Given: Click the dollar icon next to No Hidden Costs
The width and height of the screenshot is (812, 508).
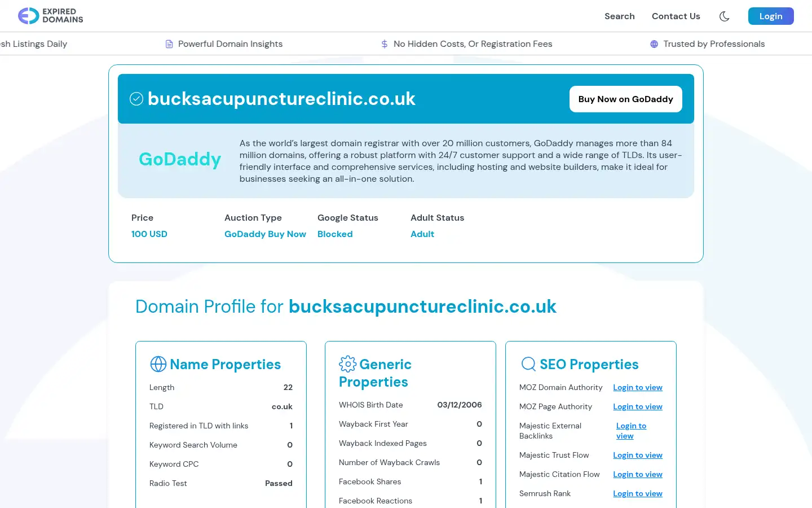Looking at the screenshot, I should tap(385, 44).
